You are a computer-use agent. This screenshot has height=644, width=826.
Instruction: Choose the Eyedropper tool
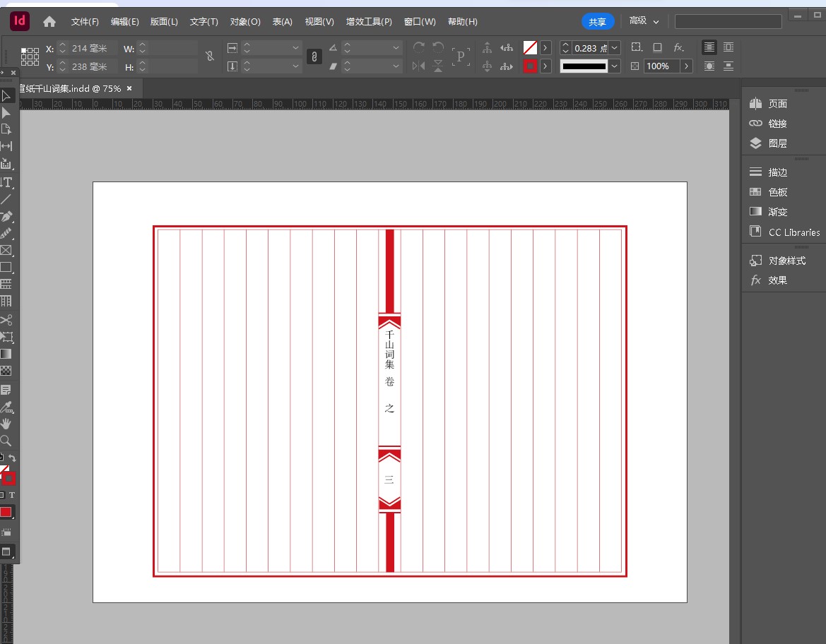click(x=6, y=407)
